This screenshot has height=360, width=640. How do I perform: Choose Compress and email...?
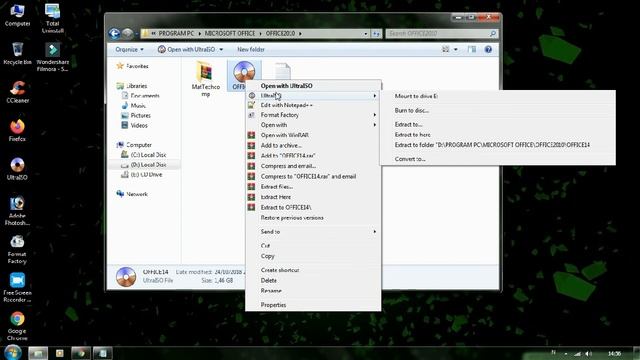pyautogui.click(x=313, y=166)
